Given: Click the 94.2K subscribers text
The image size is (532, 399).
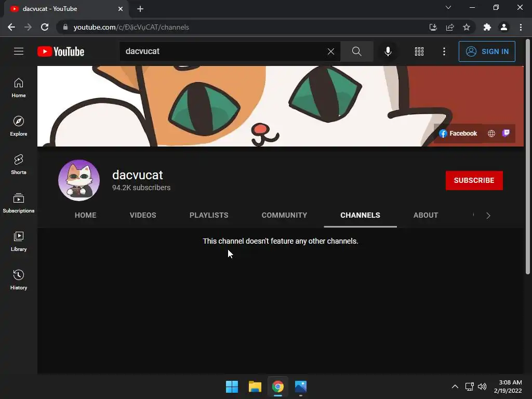Looking at the screenshot, I should (x=141, y=188).
